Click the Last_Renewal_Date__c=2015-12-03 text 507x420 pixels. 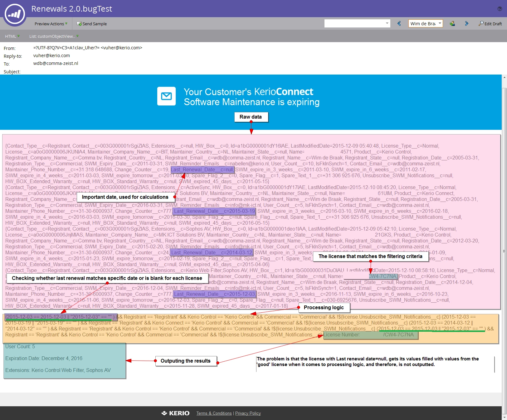[x=214, y=294]
